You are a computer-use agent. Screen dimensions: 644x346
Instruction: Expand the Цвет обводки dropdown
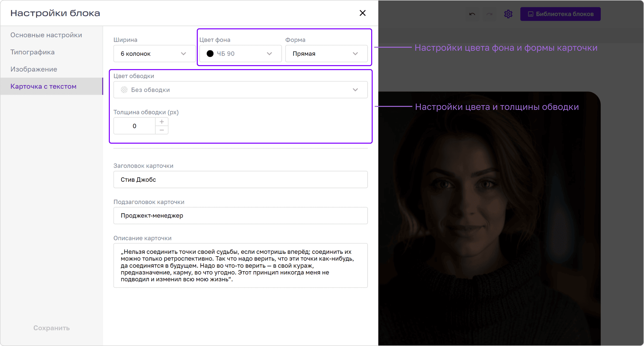(x=241, y=90)
